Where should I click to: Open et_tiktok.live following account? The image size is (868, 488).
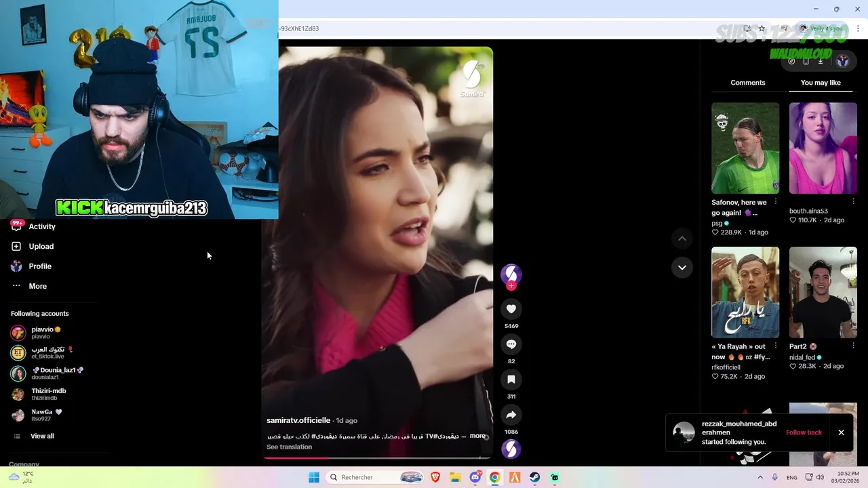point(41,352)
